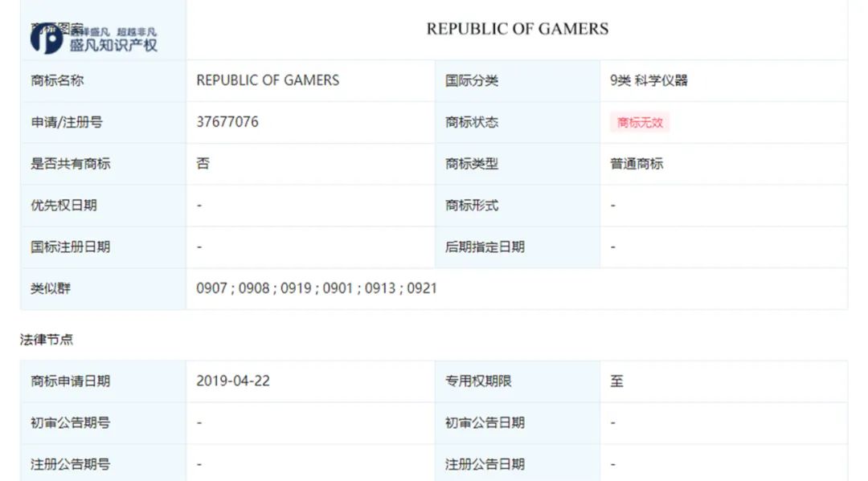
Task: Click the red 商标无效 status badge
Action: tap(640, 122)
